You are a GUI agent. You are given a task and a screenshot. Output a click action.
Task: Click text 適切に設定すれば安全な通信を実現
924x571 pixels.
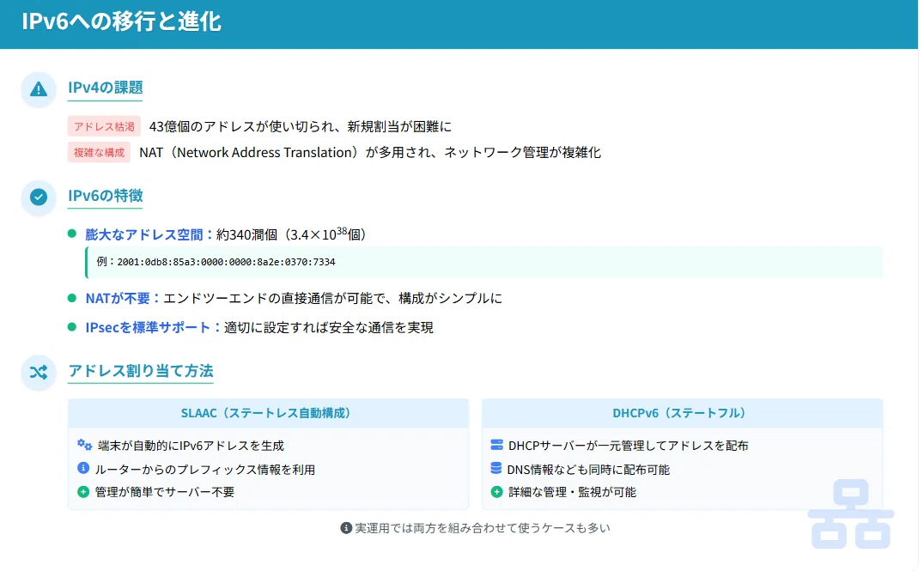(x=329, y=328)
